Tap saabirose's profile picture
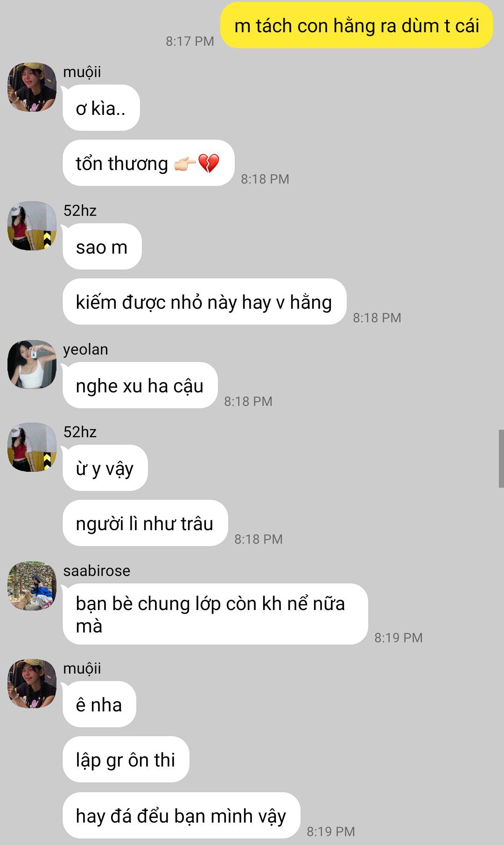The image size is (504, 845). tap(32, 586)
